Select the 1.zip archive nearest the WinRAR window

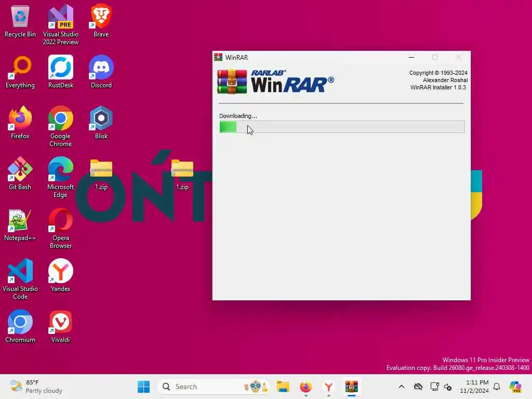coord(182,175)
